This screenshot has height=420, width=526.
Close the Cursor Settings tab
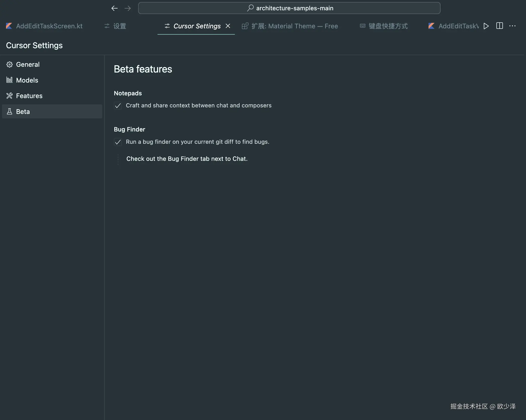pyautogui.click(x=228, y=26)
